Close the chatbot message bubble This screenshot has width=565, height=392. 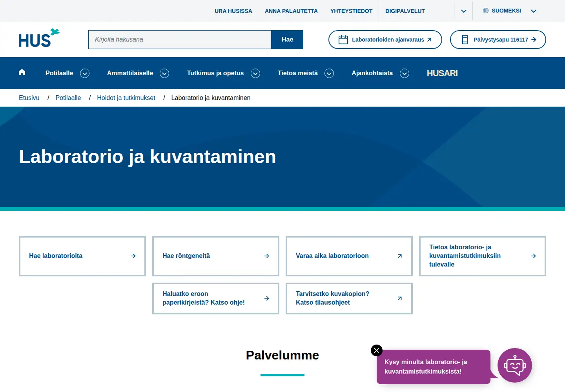coord(377,350)
